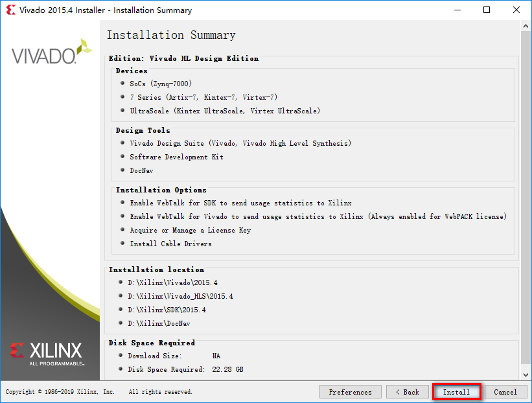Maximize the installer window

click(487, 10)
